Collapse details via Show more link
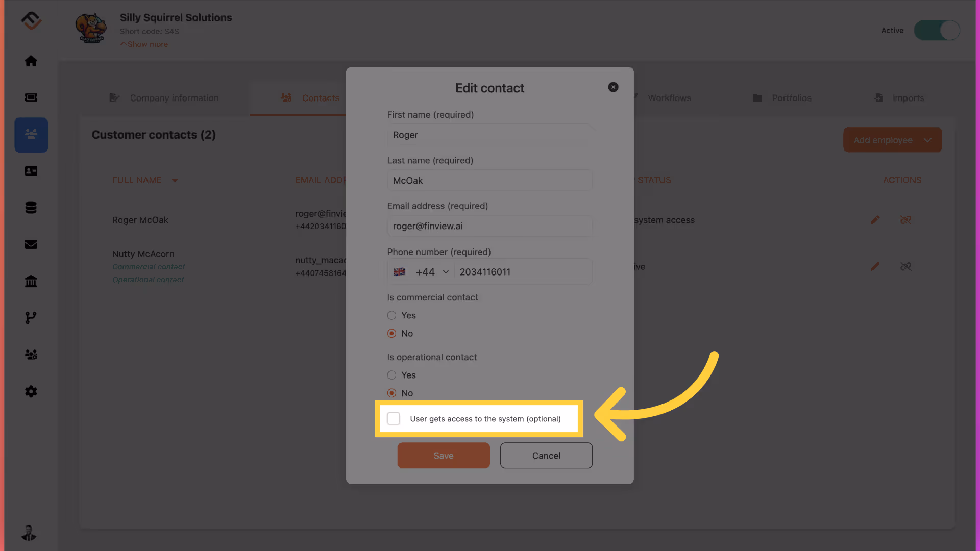This screenshot has width=980, height=551. 144,44
